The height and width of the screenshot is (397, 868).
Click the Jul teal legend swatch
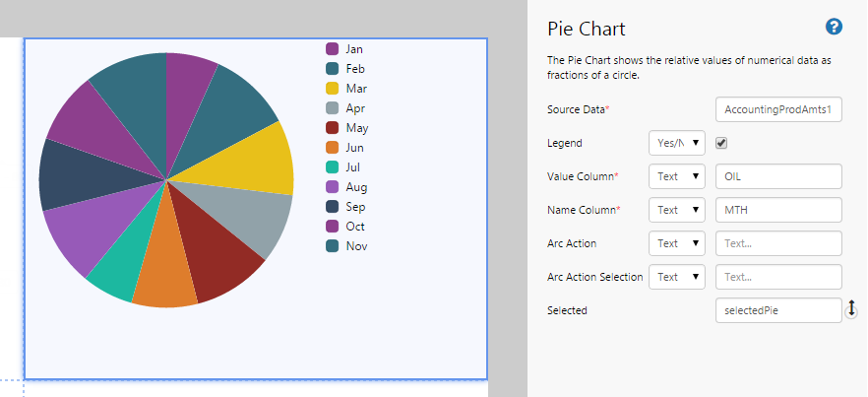pos(333,166)
